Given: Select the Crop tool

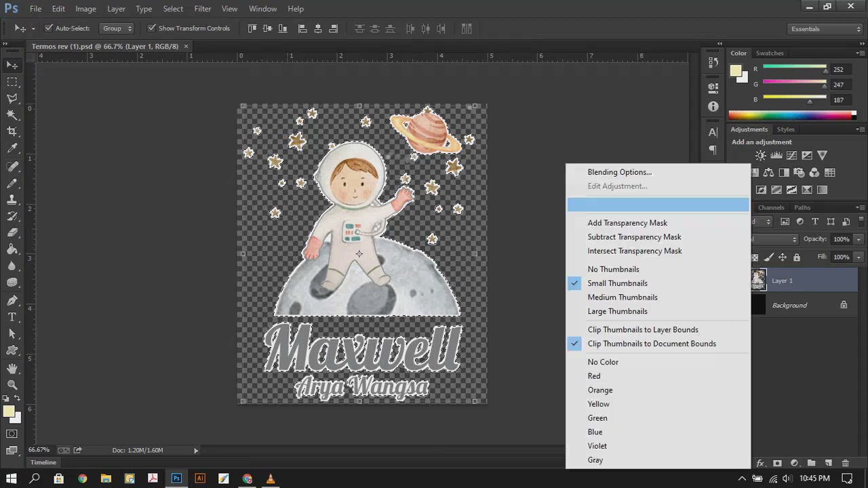Looking at the screenshot, I should tap(12, 132).
